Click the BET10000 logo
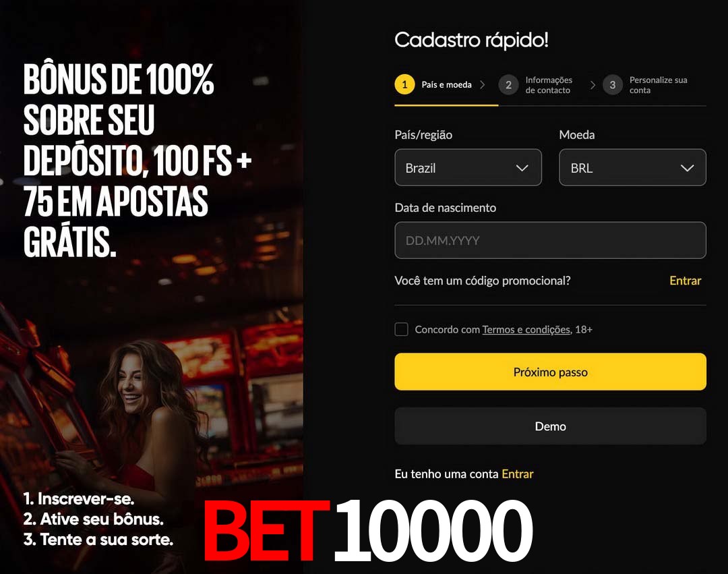The width and height of the screenshot is (728, 574). coord(368,532)
